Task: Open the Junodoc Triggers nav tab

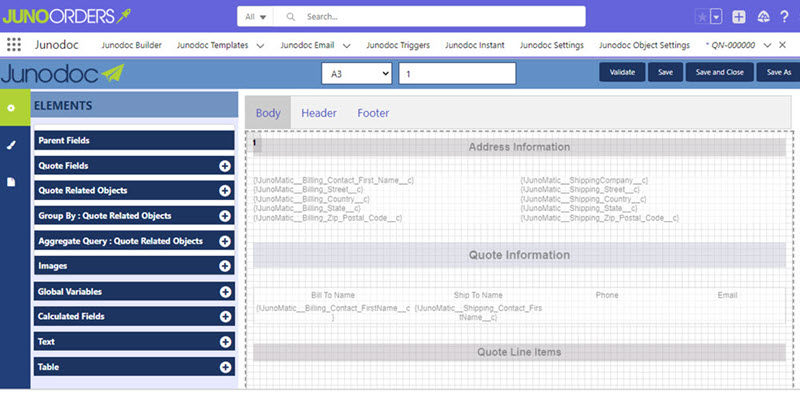Action: pos(398,45)
